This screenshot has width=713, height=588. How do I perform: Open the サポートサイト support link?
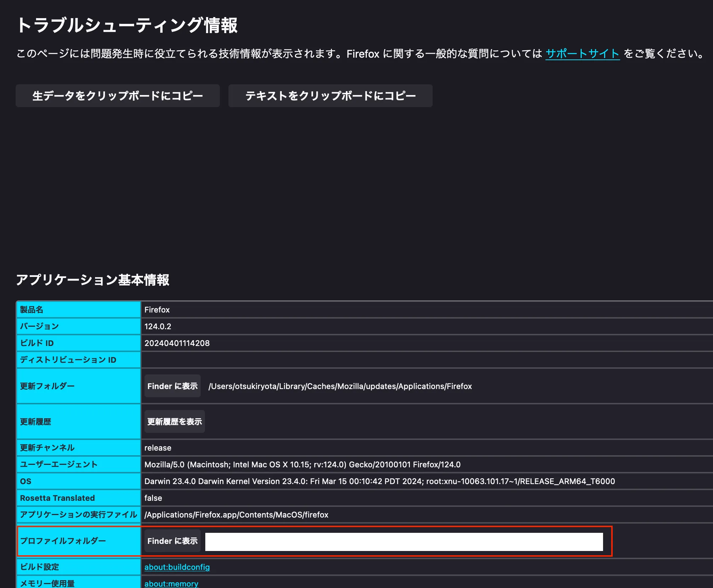583,54
